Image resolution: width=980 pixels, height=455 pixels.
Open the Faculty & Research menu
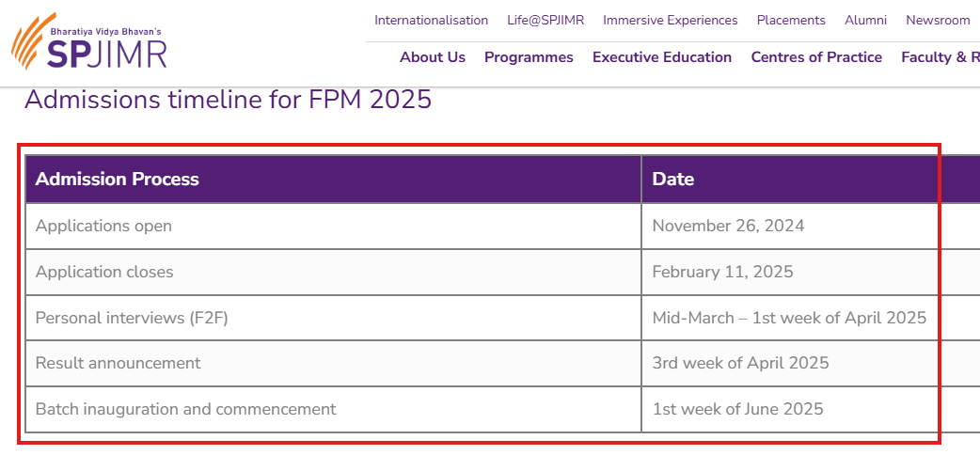(940, 57)
